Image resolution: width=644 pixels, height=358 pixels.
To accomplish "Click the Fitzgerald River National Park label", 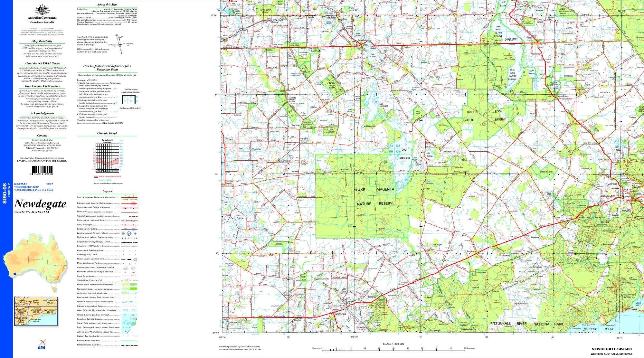I will point(527,324).
